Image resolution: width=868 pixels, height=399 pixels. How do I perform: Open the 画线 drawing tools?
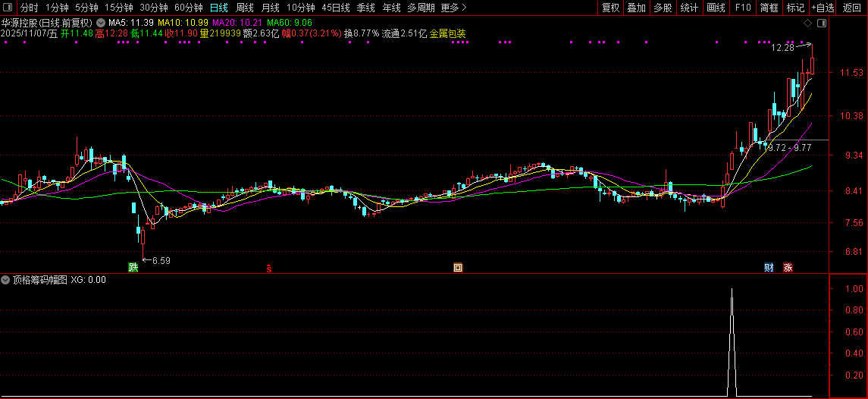coord(716,8)
